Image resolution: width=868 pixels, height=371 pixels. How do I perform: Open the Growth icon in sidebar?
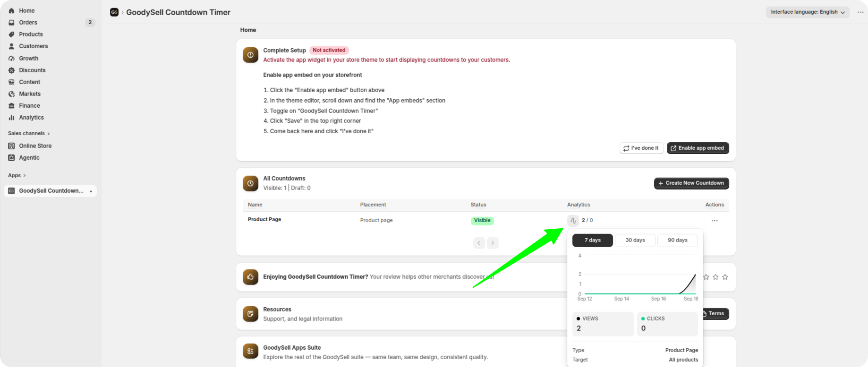click(x=12, y=58)
